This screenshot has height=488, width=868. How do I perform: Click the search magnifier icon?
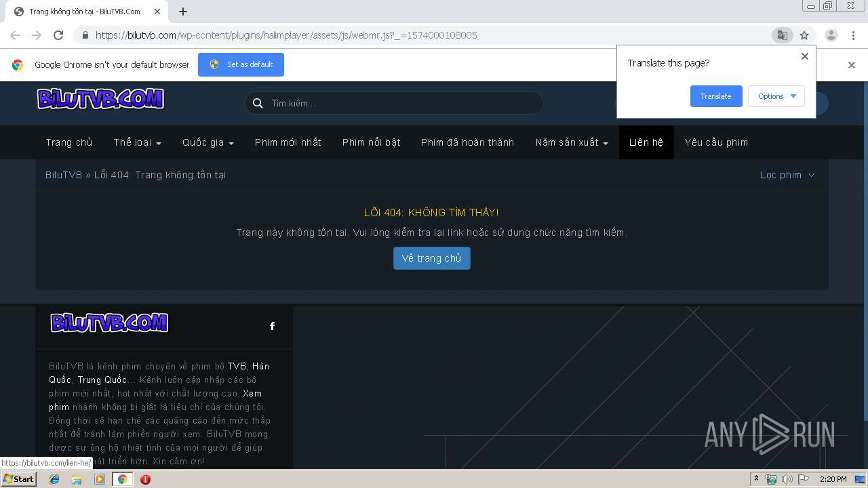point(258,103)
